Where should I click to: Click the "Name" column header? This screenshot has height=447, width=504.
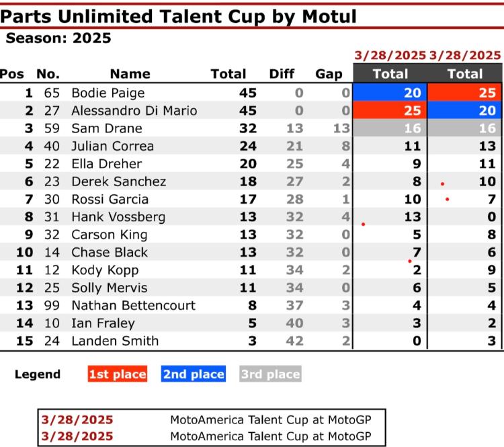click(x=130, y=74)
